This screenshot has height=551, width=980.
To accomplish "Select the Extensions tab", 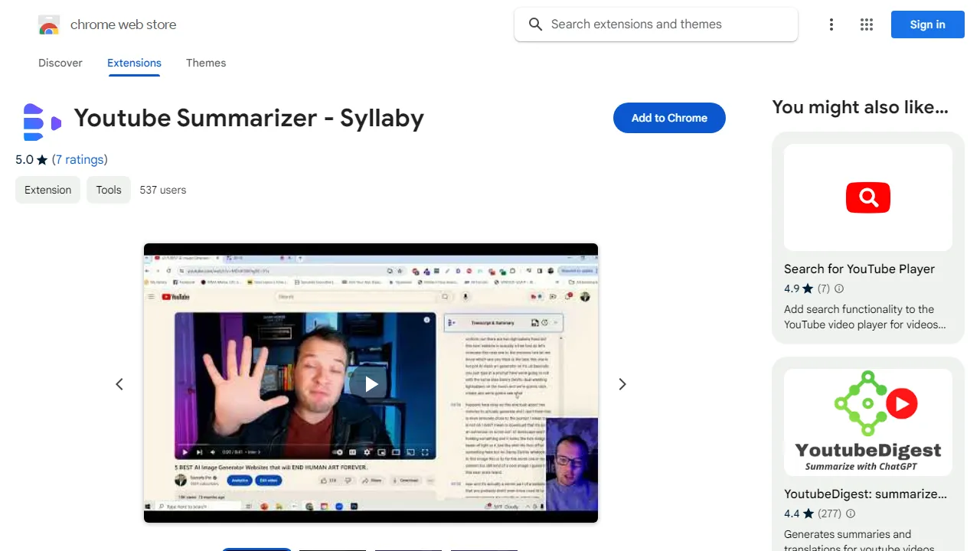I will 134,63.
